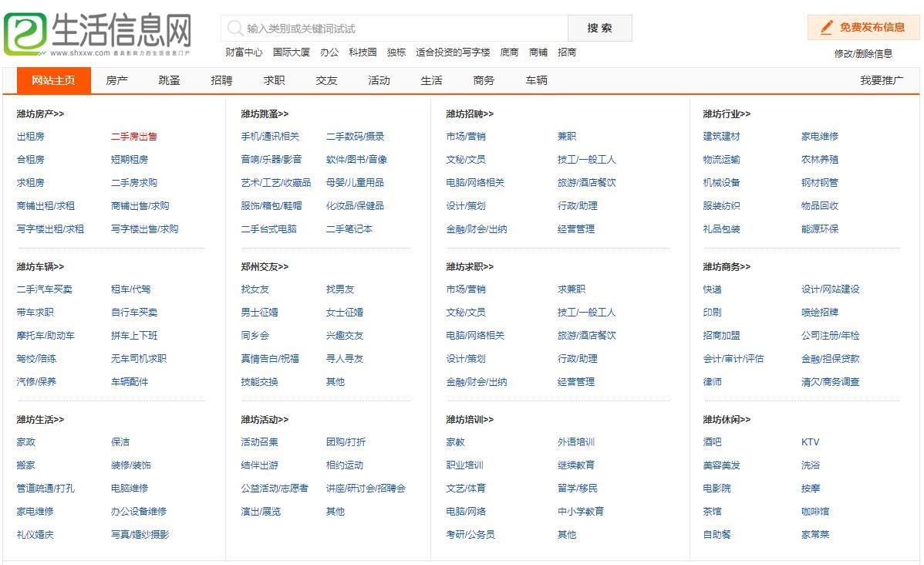Screen dimensions: 924x565
Task: Click the hot keyword 底商
Action: (509, 52)
